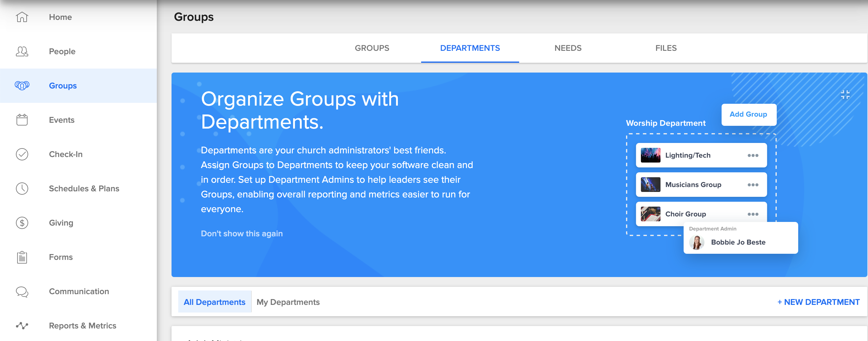868x341 pixels.
Task: Select the DEPARTMENTS tab
Action: [470, 48]
